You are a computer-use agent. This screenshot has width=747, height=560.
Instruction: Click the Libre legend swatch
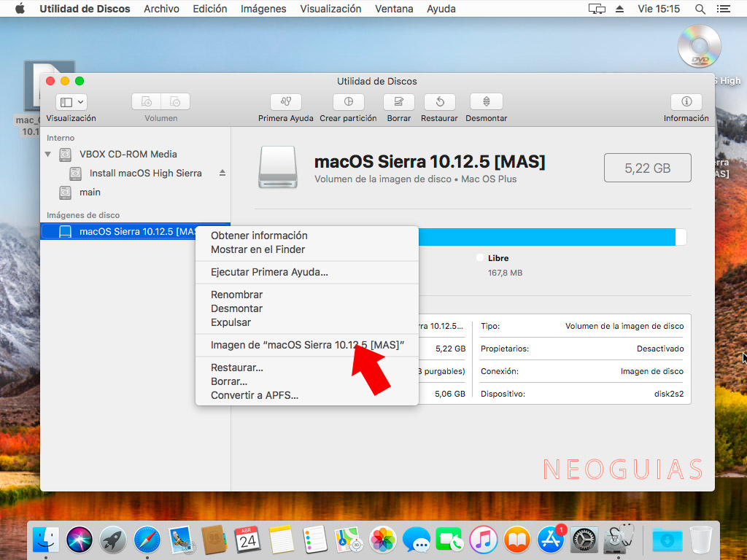tap(480, 257)
